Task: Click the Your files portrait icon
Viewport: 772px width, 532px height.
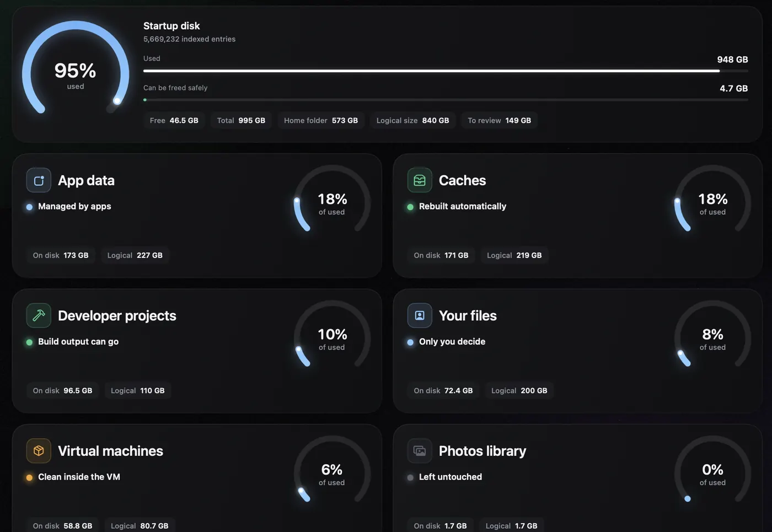Action: coord(420,315)
